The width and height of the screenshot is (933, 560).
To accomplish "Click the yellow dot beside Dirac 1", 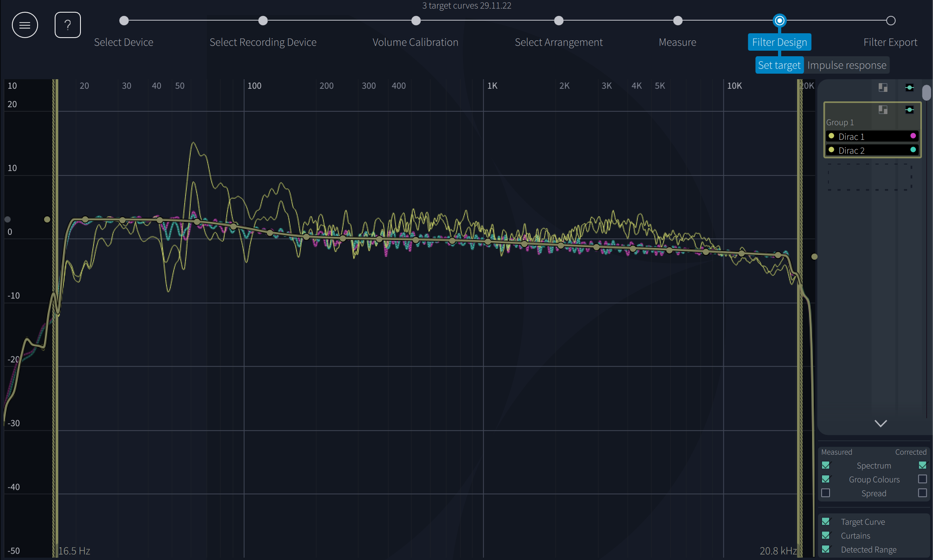I will [832, 136].
